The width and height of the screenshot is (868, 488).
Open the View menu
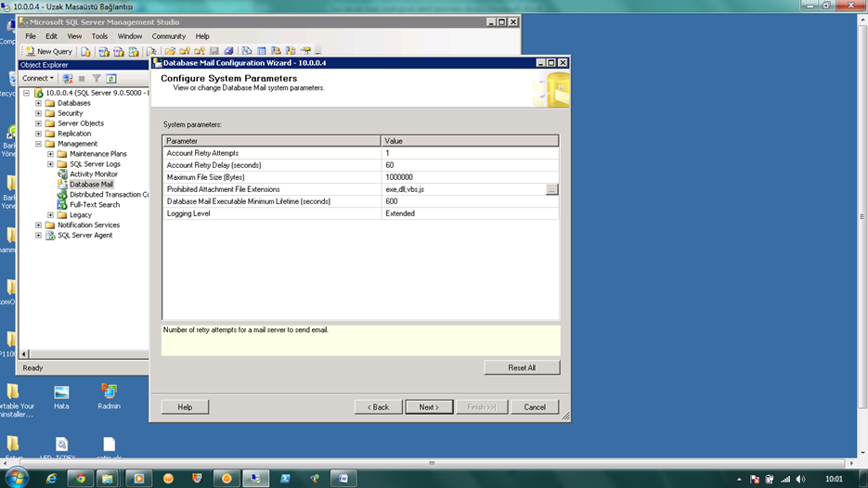(74, 36)
